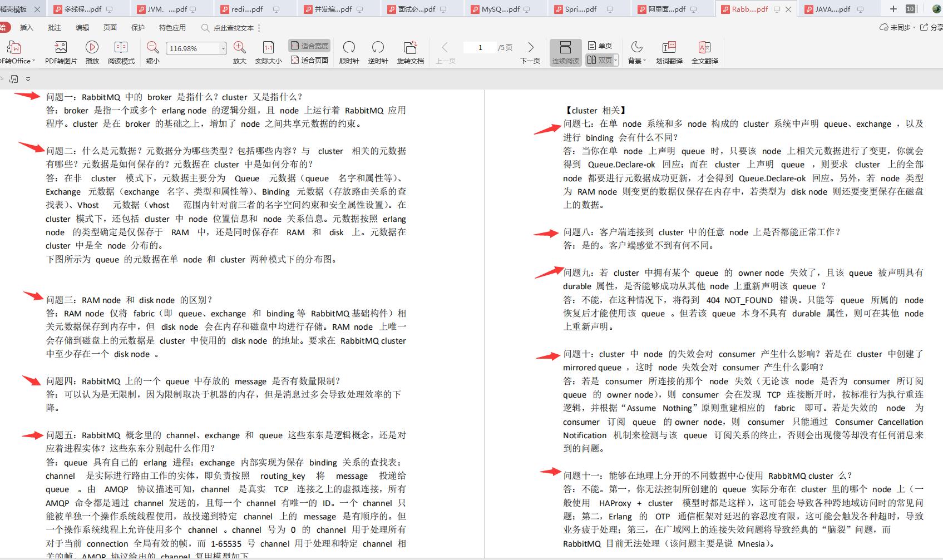
Task: Rotate page clockwise with 顺时针
Action: point(349,53)
